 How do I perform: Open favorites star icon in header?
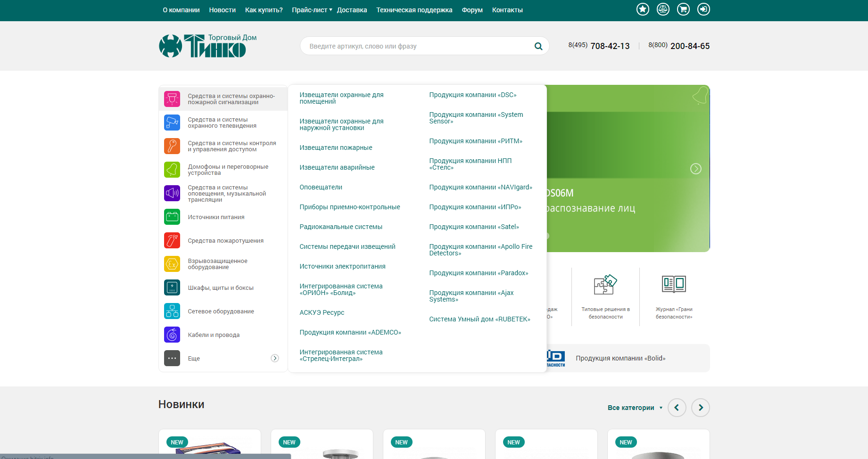coord(643,9)
